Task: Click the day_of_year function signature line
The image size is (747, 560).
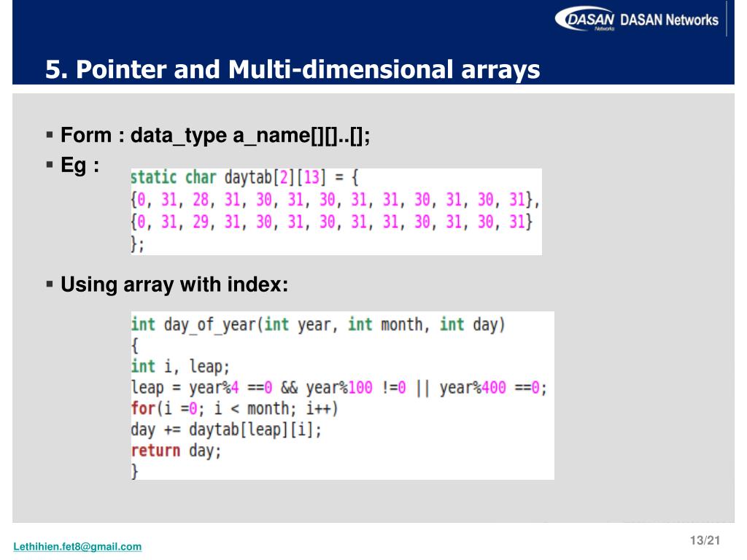Action: 318,324
